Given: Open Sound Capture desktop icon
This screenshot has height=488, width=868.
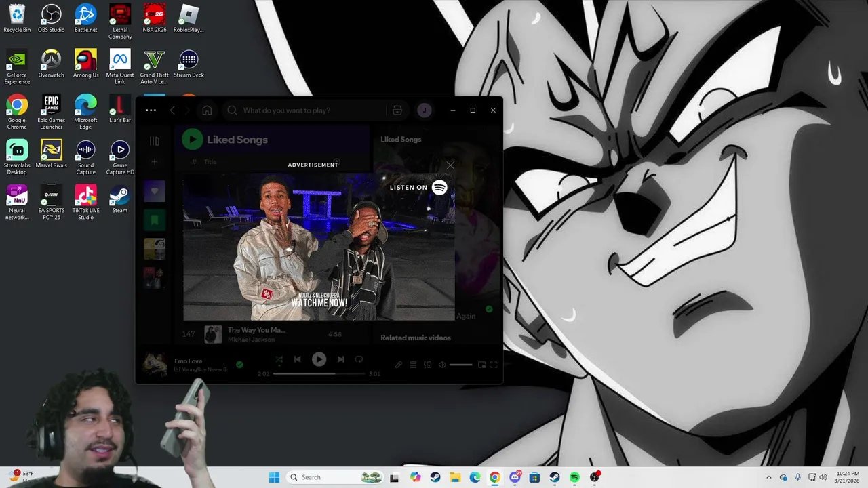Looking at the screenshot, I should [x=85, y=157].
